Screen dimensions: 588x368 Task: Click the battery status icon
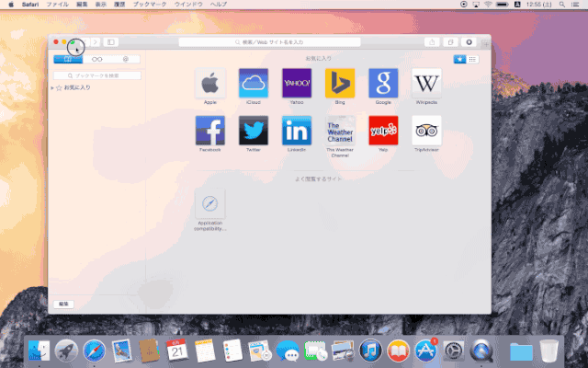pyautogui.click(x=503, y=5)
